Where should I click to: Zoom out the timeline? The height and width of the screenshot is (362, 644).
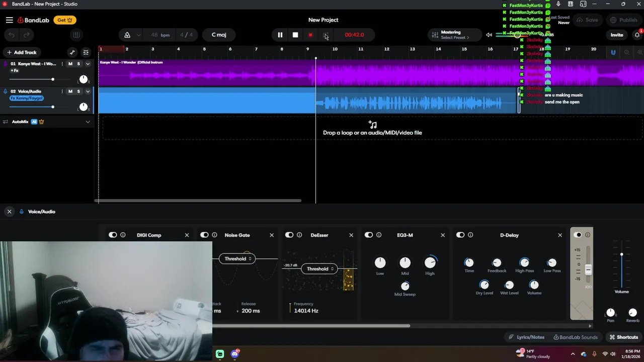pos(626,52)
